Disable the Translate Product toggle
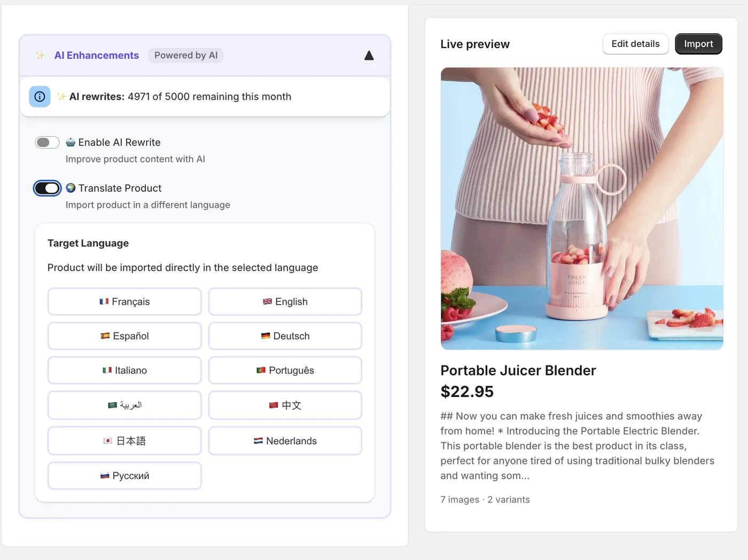748x560 pixels. click(48, 188)
